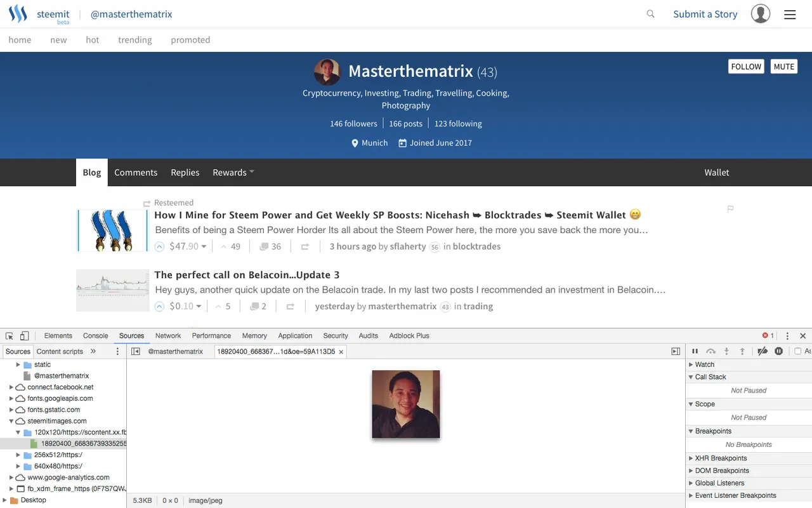This screenshot has height=508, width=812.
Task: Resteem the Belacoin post by masterthematrix
Action: pyautogui.click(x=291, y=306)
